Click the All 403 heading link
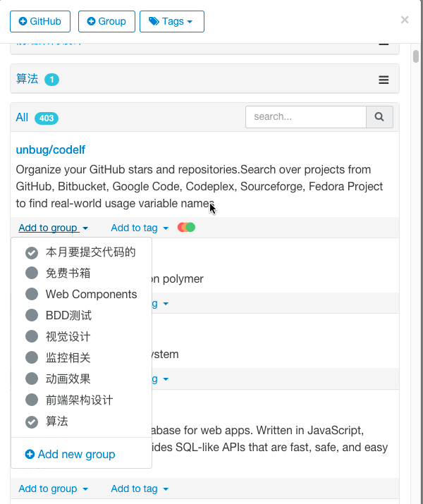The image size is (423, 504). [23, 118]
